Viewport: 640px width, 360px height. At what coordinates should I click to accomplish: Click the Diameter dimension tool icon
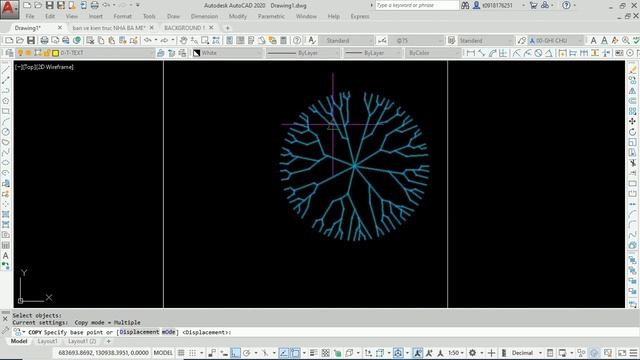pyautogui.click(x=538, y=53)
